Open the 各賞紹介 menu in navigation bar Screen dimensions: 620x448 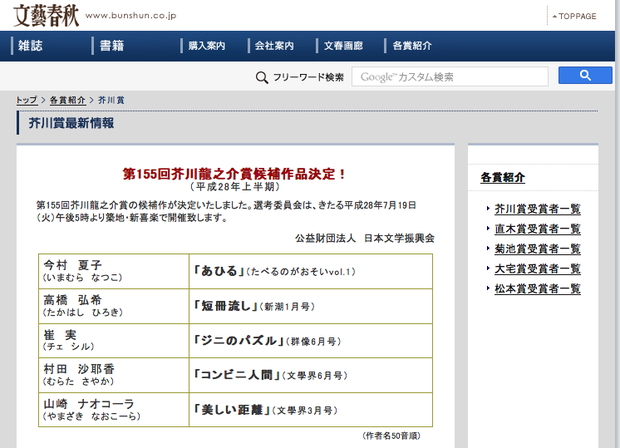(412, 46)
